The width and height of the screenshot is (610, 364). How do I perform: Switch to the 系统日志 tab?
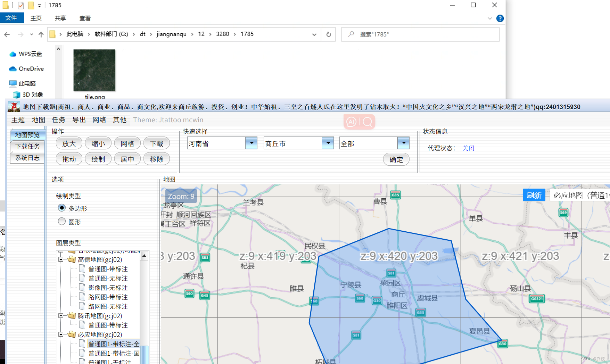[x=27, y=158]
